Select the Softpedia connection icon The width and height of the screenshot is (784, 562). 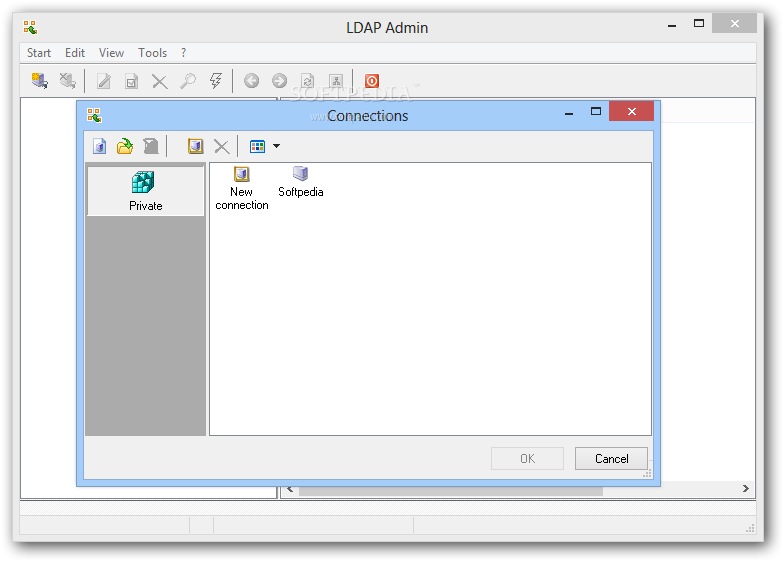point(300,174)
